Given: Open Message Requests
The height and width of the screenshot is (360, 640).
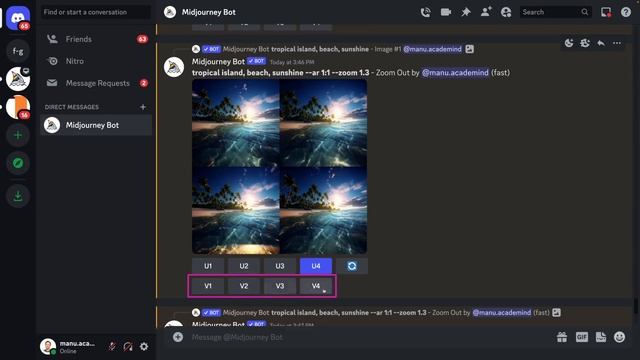Looking at the screenshot, I should [x=96, y=83].
